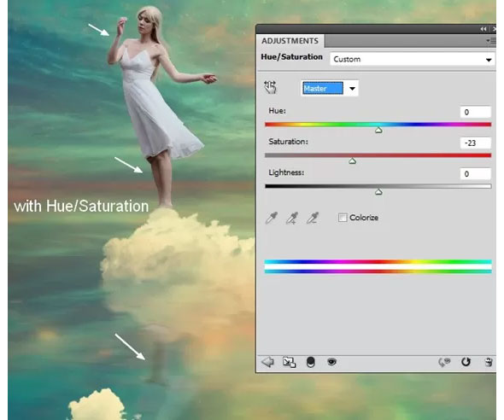Return to adjustment list with back arrow
The image size is (504, 420).
coord(267,362)
